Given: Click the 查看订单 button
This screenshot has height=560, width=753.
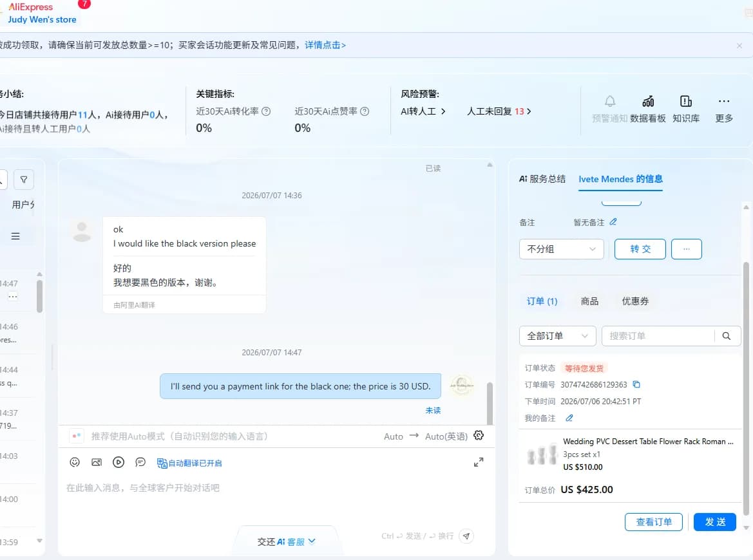Looking at the screenshot, I should click(x=654, y=521).
